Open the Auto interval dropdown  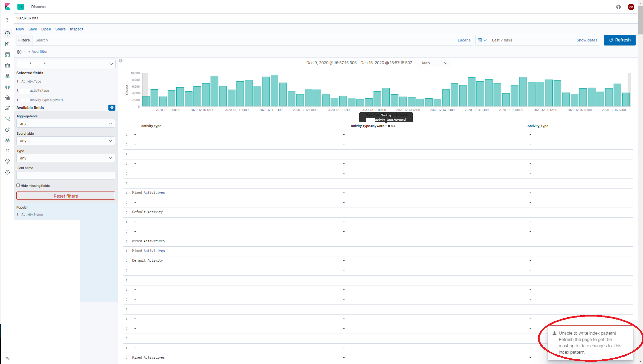click(x=434, y=63)
